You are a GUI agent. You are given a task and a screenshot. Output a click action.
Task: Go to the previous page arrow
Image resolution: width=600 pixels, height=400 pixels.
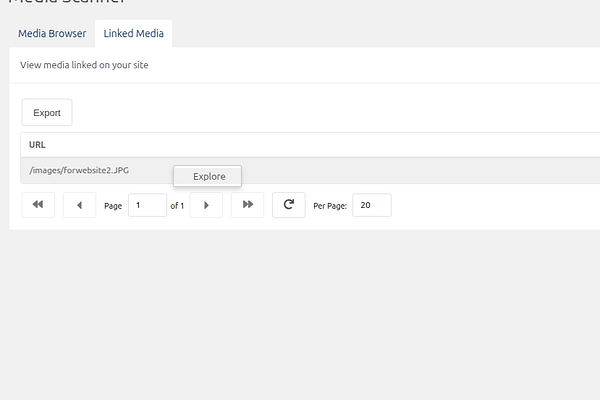point(80,205)
